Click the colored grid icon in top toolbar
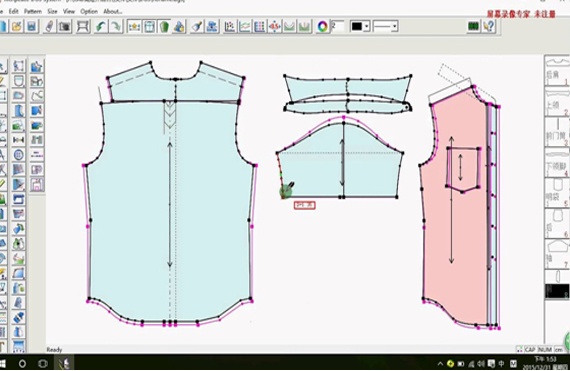570x371 pixels. [260, 27]
